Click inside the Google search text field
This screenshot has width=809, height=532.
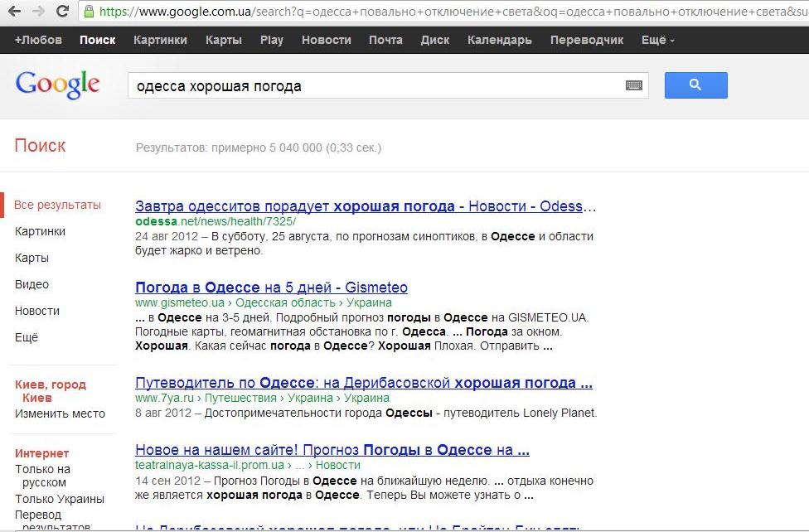(373, 85)
